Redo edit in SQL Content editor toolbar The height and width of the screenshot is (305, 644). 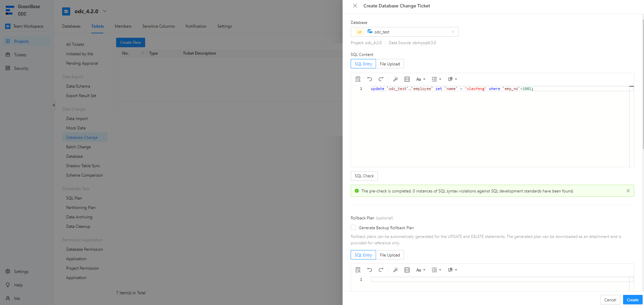[381, 79]
